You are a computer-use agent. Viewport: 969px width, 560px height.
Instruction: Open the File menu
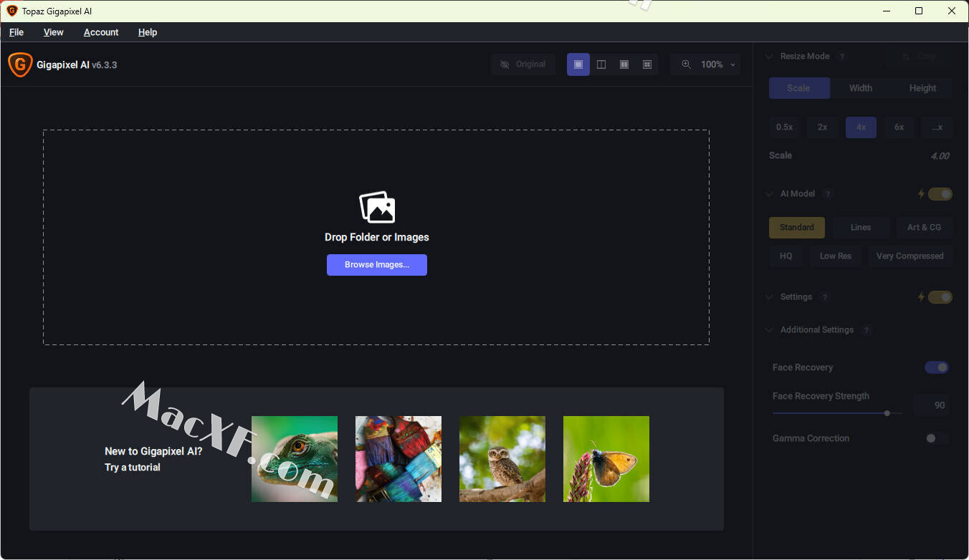click(16, 32)
